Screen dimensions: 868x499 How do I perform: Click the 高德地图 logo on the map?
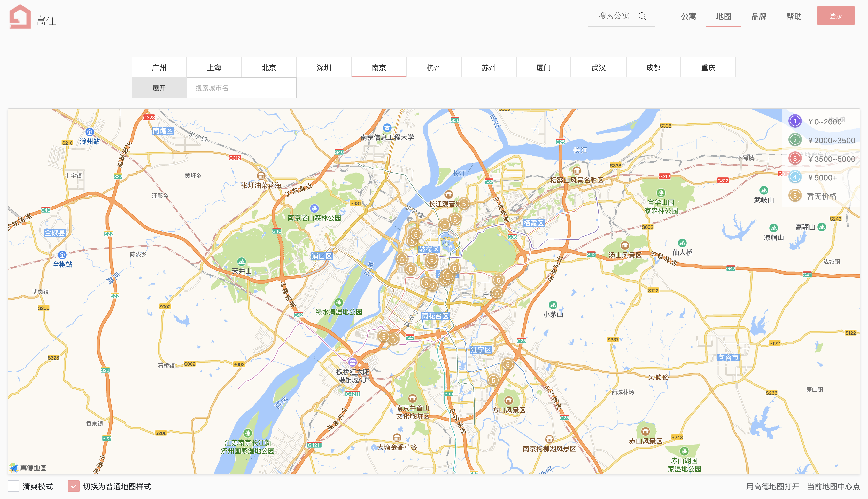[28, 468]
